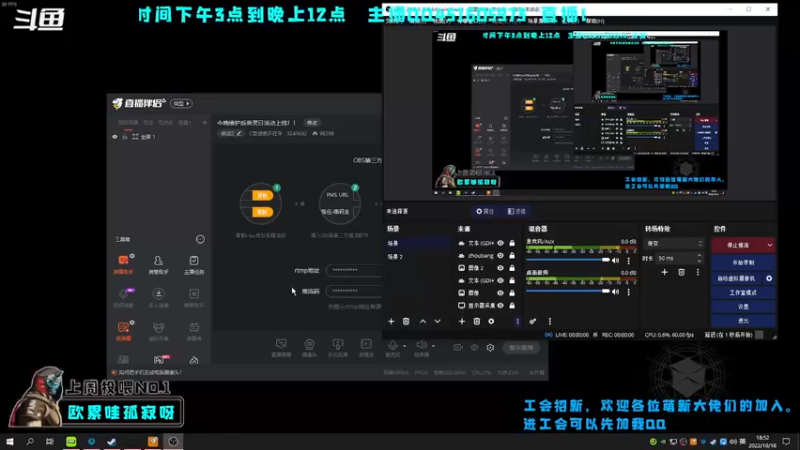Open the 主播任务 tool in 直播伴侣
Screen dimensions: 800x450
194,264
